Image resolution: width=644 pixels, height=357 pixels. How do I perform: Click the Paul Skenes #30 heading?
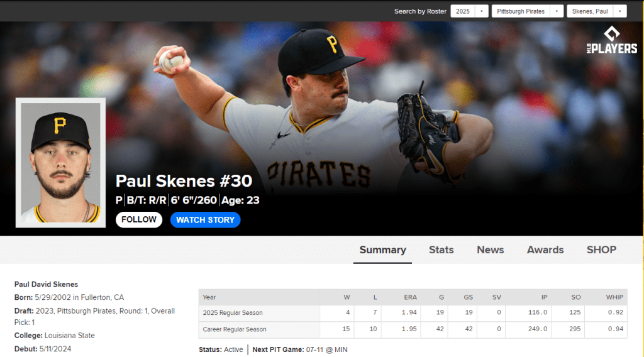(184, 181)
